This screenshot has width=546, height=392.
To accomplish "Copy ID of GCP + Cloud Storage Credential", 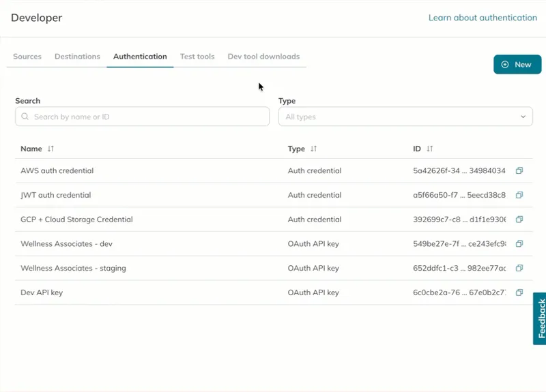I will click(519, 219).
